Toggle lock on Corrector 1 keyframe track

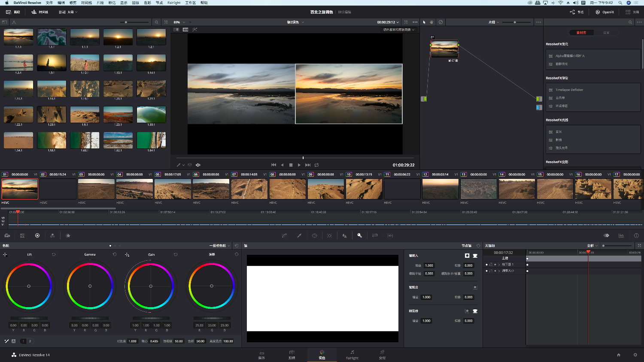[x=491, y=265]
